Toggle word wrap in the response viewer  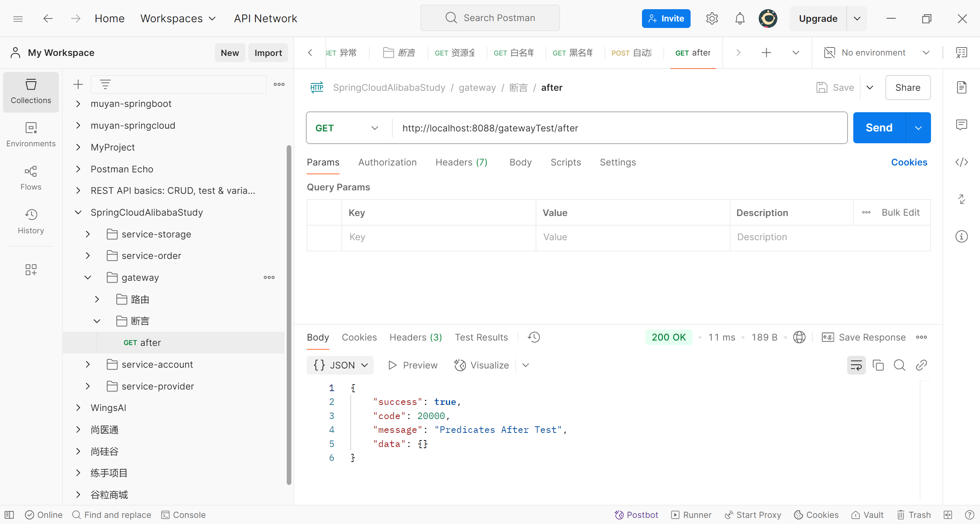tap(856, 365)
